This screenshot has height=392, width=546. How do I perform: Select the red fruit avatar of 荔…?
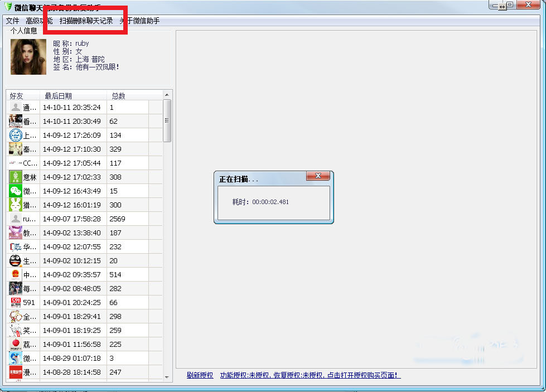pyautogui.click(x=15, y=344)
